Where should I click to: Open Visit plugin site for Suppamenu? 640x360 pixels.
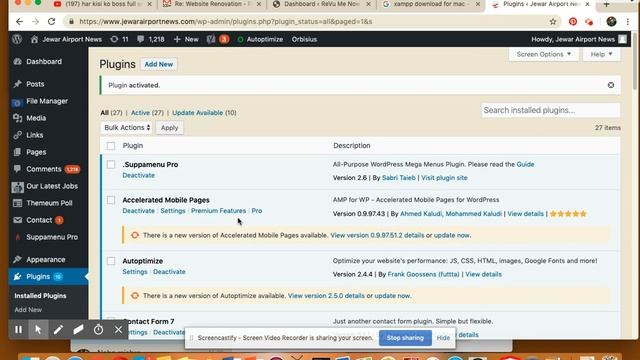(x=444, y=178)
